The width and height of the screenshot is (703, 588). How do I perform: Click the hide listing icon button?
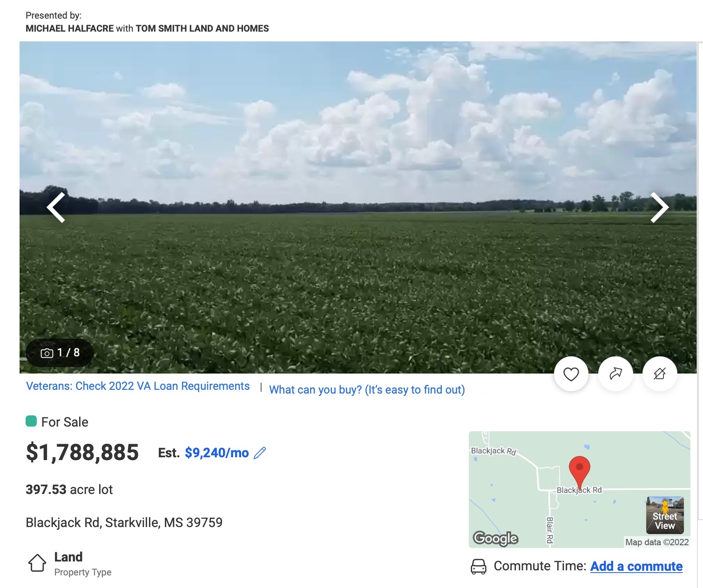tap(659, 374)
